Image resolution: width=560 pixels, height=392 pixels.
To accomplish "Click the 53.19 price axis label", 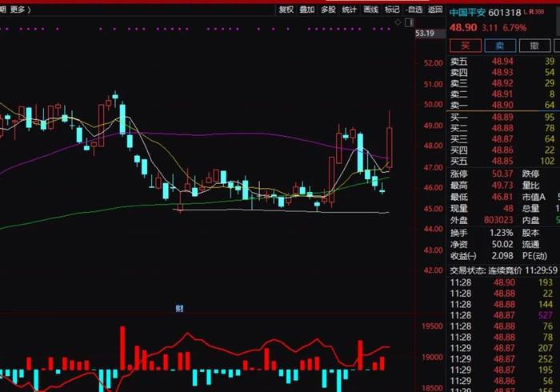I will tap(425, 34).
